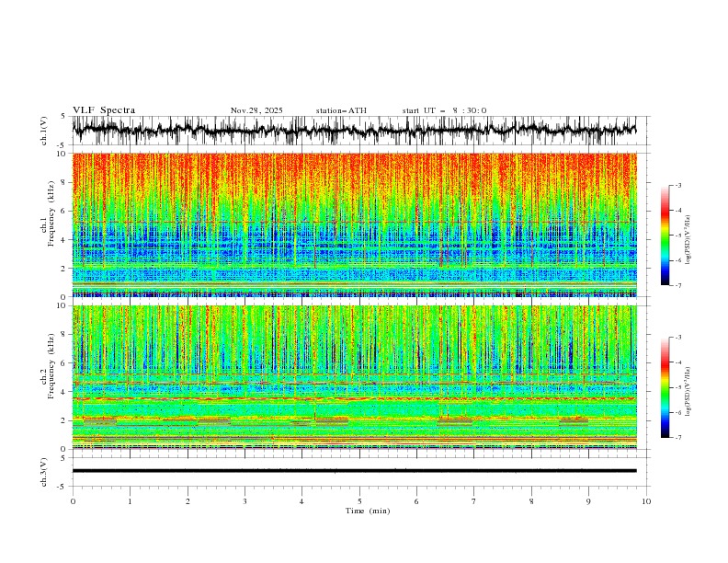728x563 pixels.
Task: Click the "ch.1(V)" waveform axis label
Action: click(44, 131)
